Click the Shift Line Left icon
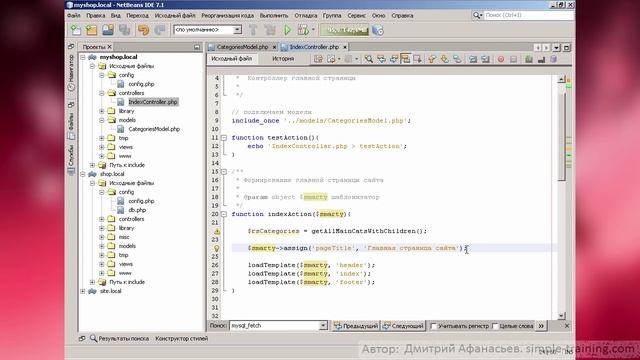Image resolution: width=640 pixels, height=360 pixels. (x=473, y=59)
